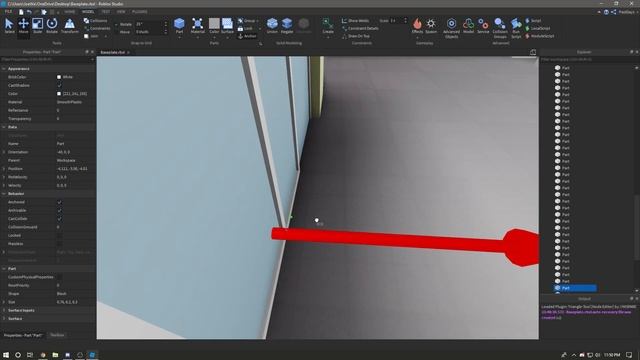Insert a new Script
This screenshot has height=360, width=640.
(x=533, y=20)
